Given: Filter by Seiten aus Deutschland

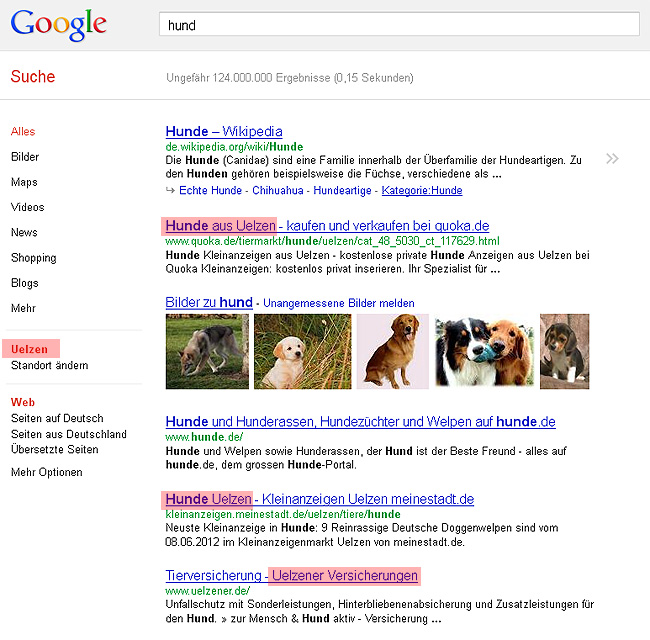Looking at the screenshot, I should click(69, 434).
